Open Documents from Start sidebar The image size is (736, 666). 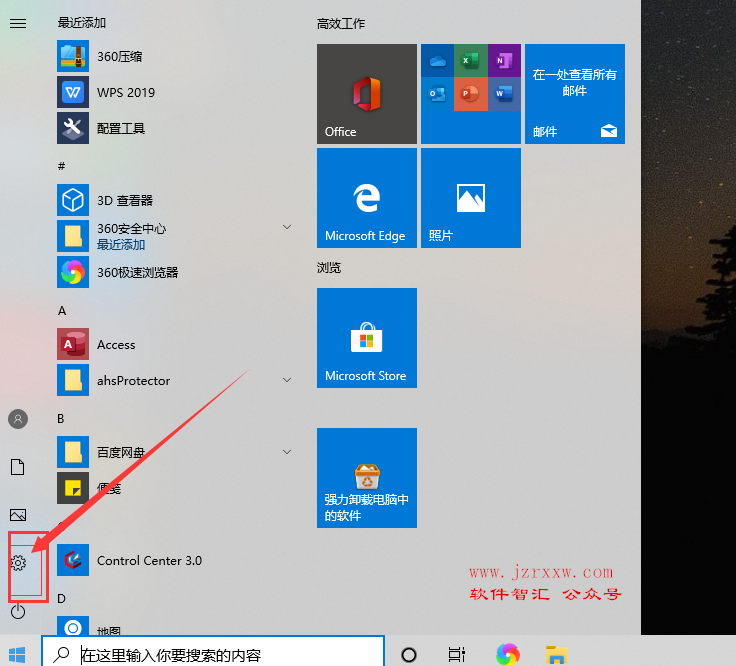(x=18, y=467)
